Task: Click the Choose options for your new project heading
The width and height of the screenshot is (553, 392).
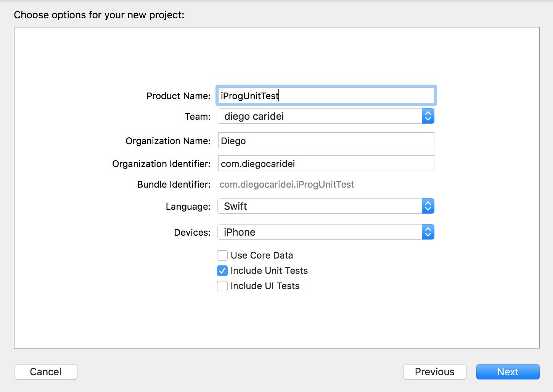Action: click(x=99, y=15)
